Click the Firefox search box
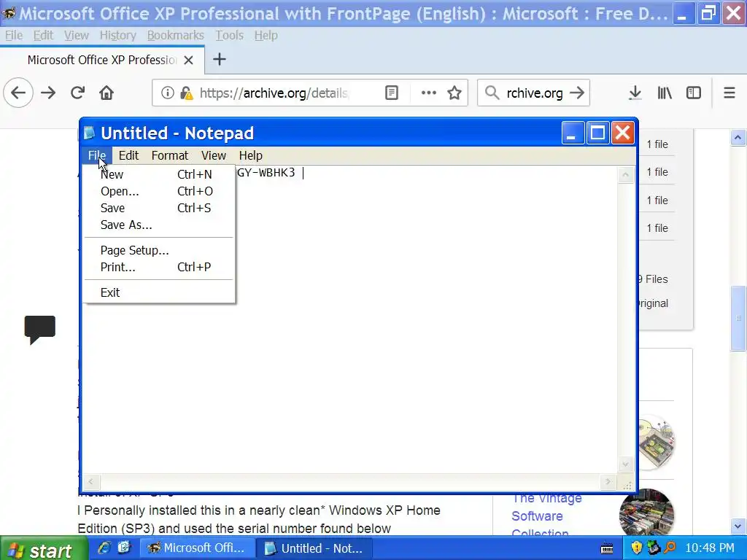This screenshot has width=747, height=560. pos(534,93)
